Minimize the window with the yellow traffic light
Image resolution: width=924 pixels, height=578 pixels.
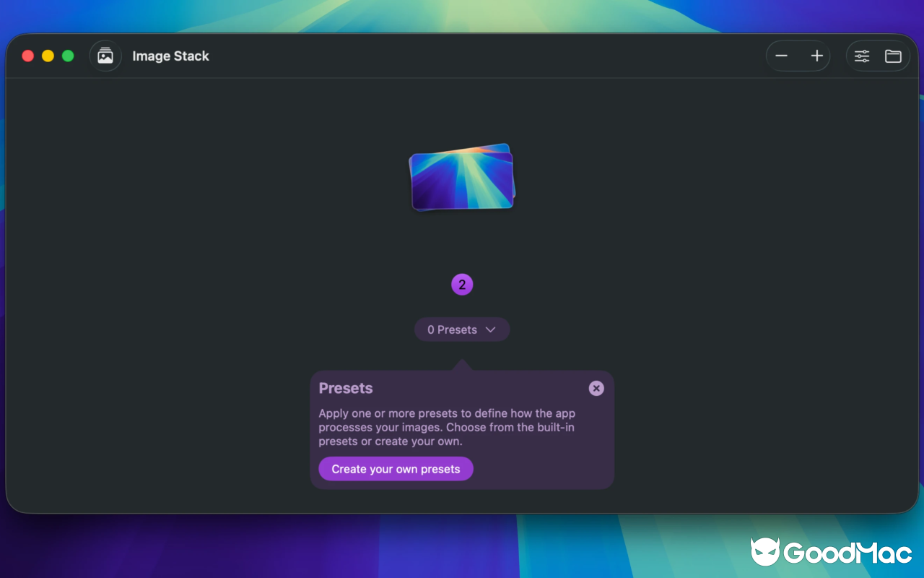point(47,55)
